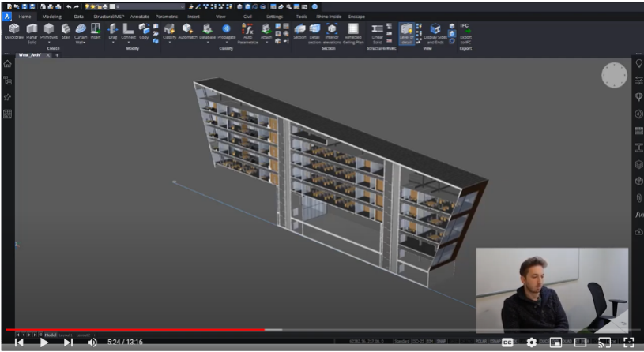Image resolution: width=644 pixels, height=352 pixels.
Task: Click the Copy tool in Modify
Action: tap(144, 32)
